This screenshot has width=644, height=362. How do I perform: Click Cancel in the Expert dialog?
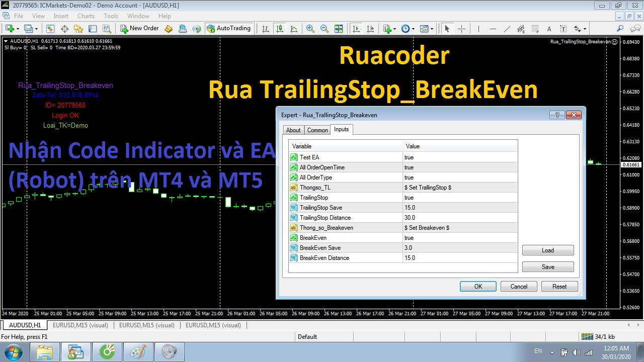coord(519,287)
